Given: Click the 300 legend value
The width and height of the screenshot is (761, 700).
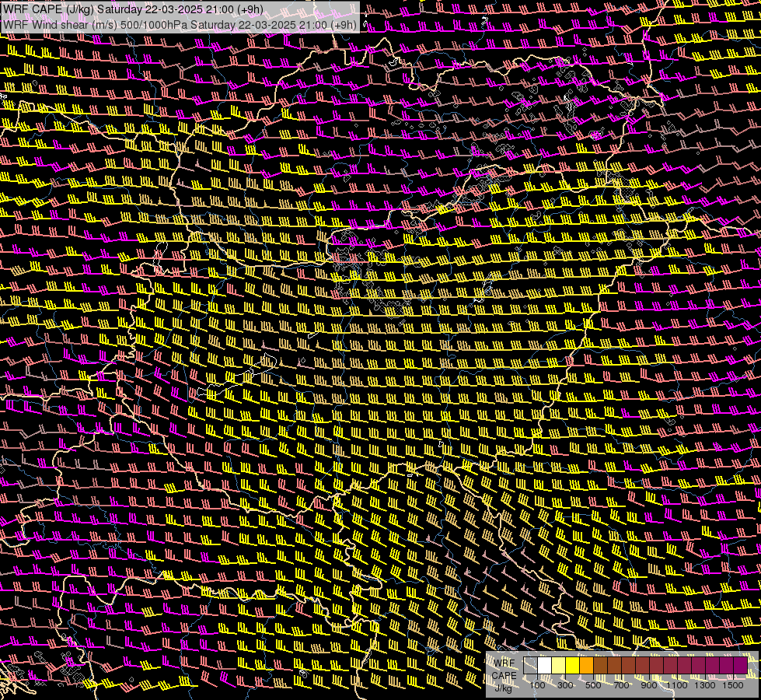Looking at the screenshot, I should click(565, 685).
